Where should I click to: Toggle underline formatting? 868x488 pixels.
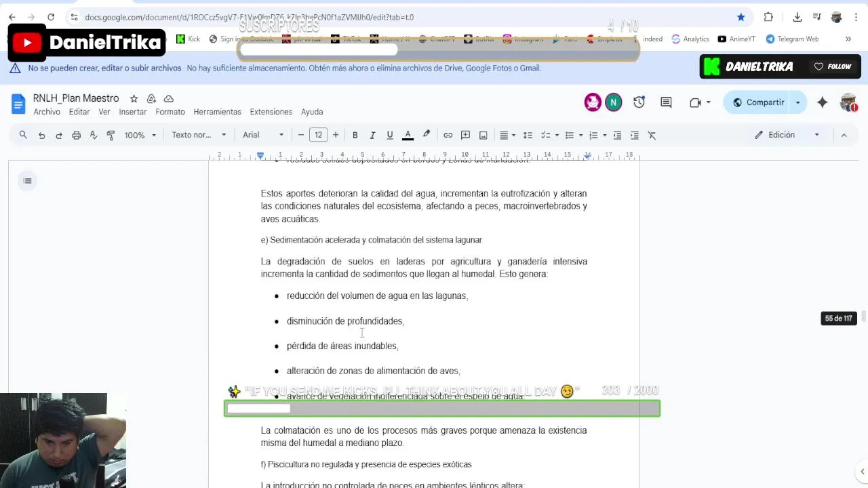[390, 135]
